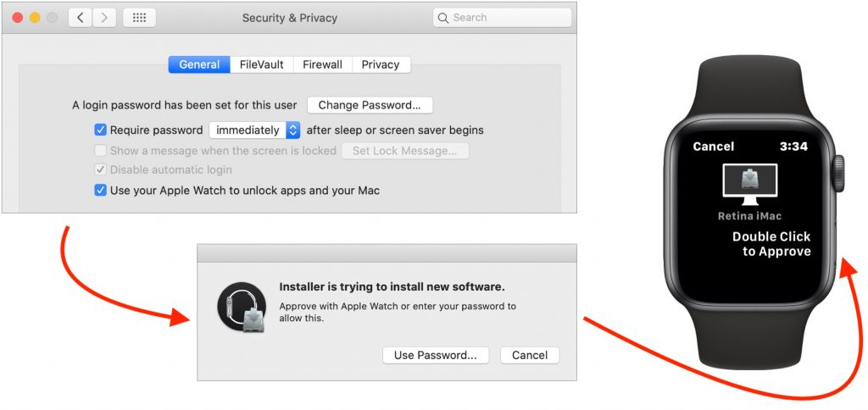Image resolution: width=868 pixels, height=410 pixels.
Task: Show all preferences grid icon
Action: [x=139, y=18]
